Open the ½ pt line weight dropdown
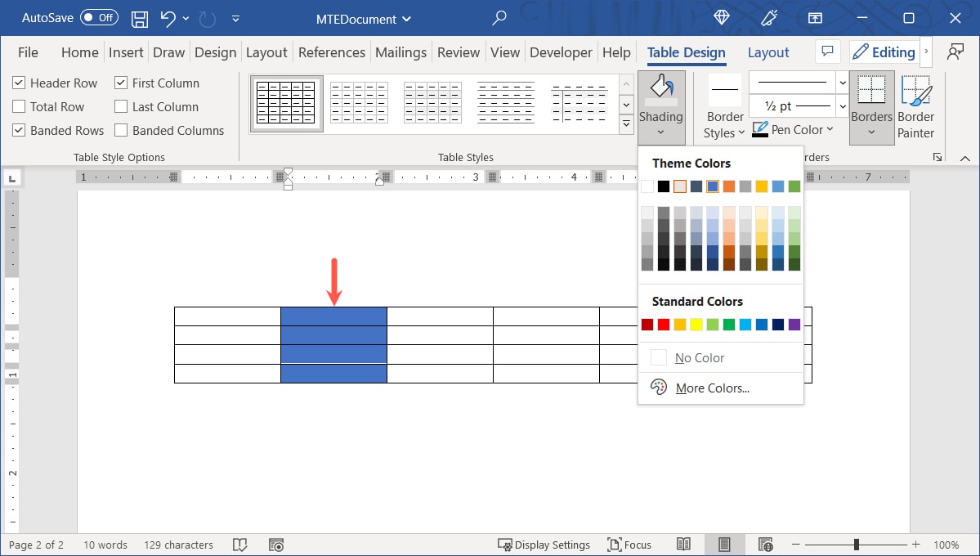 (x=842, y=106)
